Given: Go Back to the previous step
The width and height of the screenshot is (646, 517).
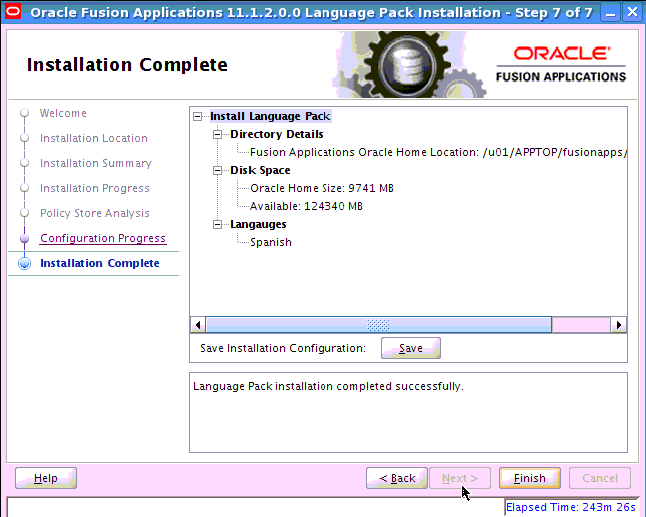Looking at the screenshot, I should 397,478.
